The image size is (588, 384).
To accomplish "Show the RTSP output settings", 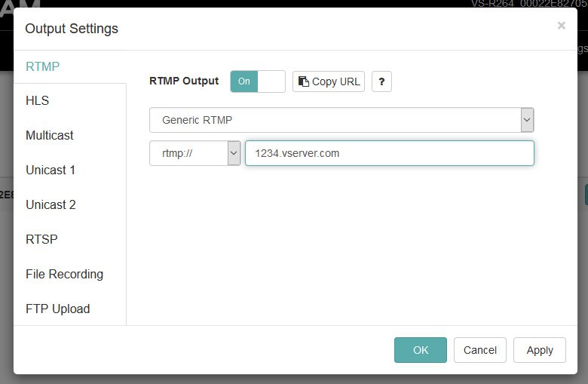I will (x=41, y=240).
